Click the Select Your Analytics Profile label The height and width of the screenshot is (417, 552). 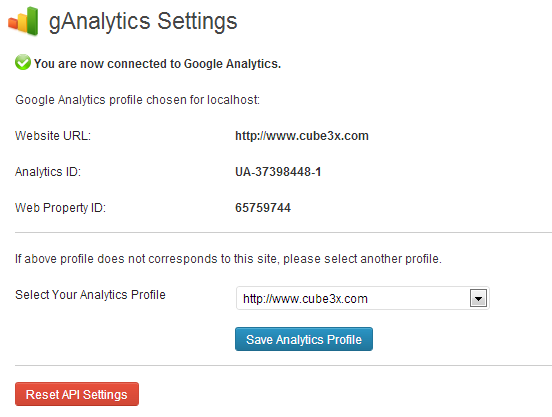click(x=90, y=295)
